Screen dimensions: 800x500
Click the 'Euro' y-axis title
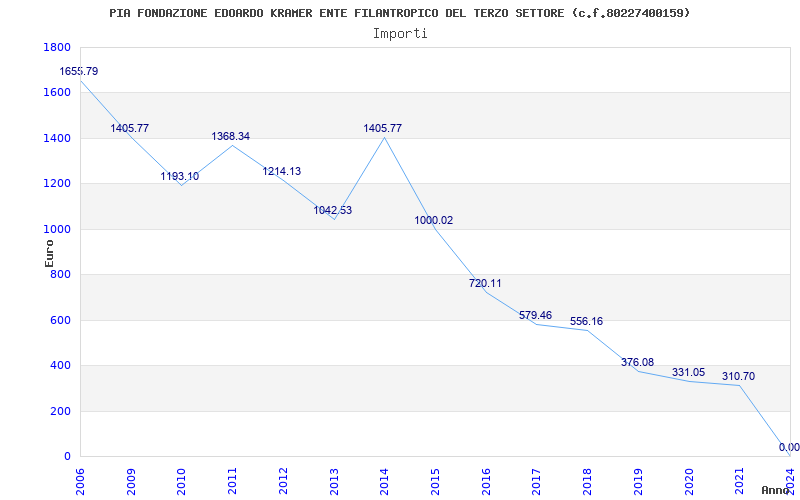point(49,253)
